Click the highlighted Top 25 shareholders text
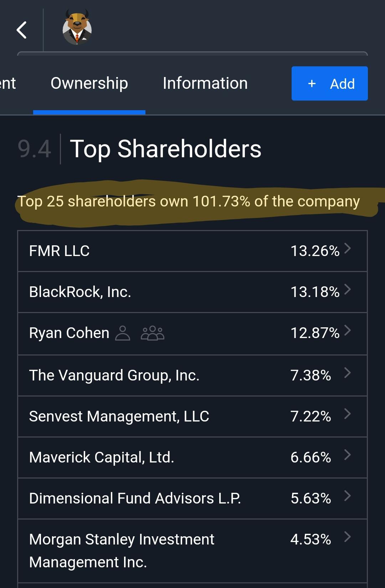 click(x=189, y=201)
